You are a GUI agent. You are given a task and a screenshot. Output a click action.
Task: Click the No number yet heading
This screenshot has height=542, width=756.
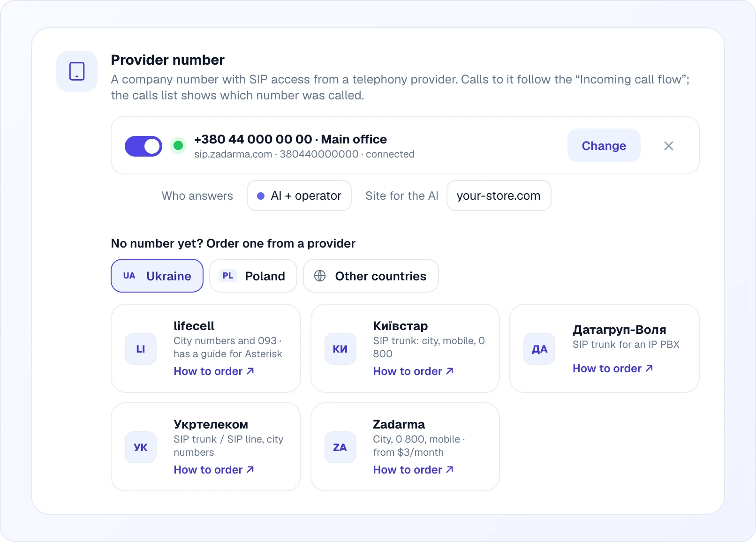click(233, 243)
